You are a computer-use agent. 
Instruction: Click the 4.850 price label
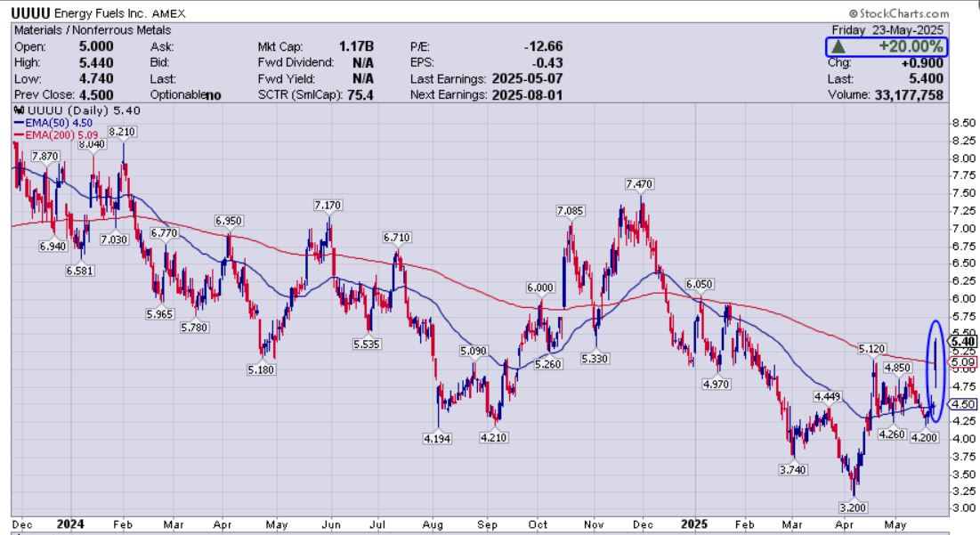897,368
